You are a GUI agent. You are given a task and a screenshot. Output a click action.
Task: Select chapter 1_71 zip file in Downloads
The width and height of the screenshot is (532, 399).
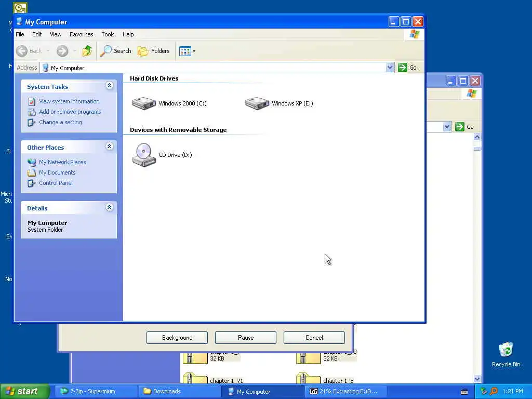pos(213,379)
